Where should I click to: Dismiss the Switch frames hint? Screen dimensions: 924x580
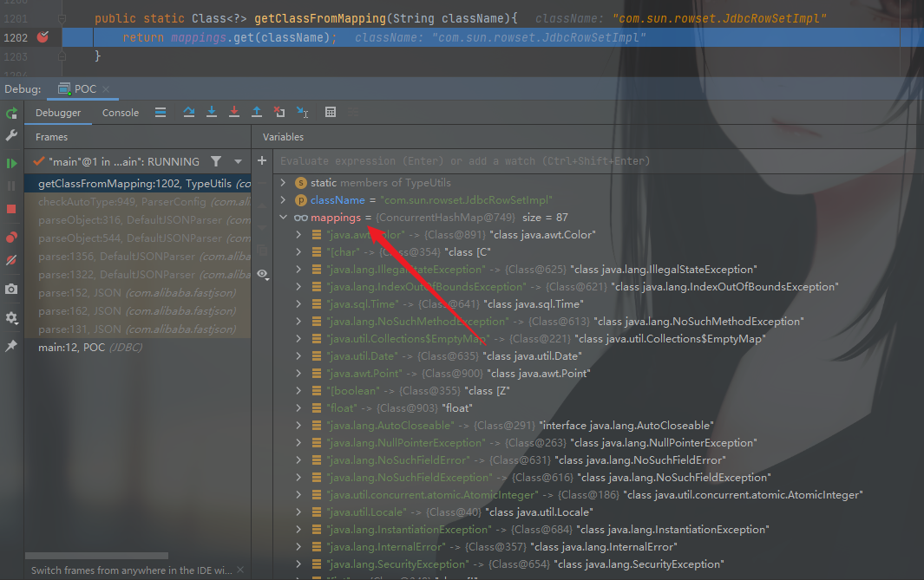pos(239,570)
